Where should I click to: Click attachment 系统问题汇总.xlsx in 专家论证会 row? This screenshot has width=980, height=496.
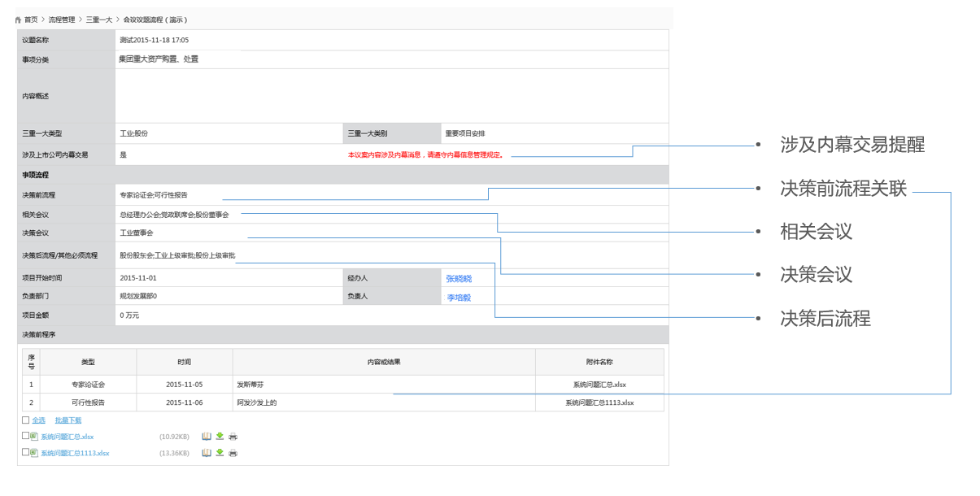(599, 385)
